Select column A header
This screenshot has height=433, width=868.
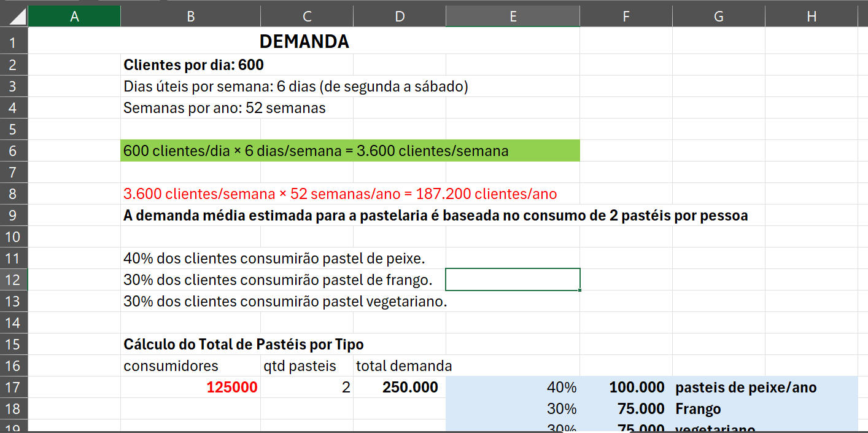pyautogui.click(x=74, y=17)
